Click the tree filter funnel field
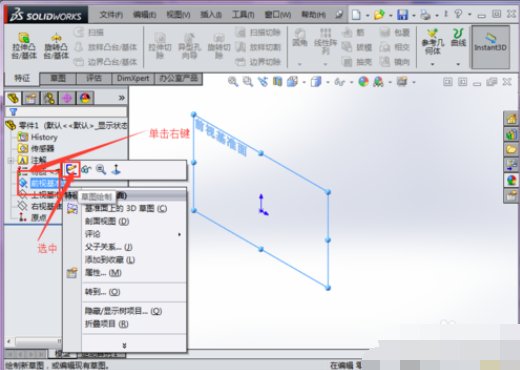This screenshot has width=520, height=370. click(66, 112)
